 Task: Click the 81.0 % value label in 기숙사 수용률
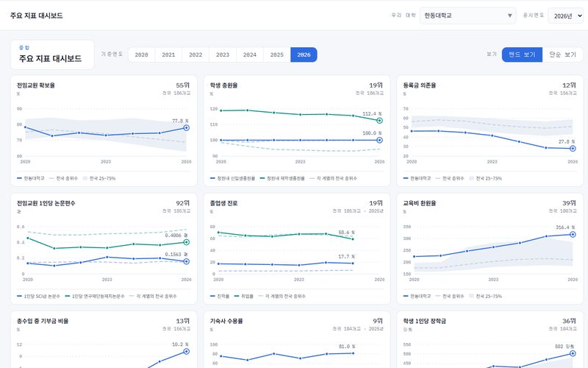coord(346,347)
